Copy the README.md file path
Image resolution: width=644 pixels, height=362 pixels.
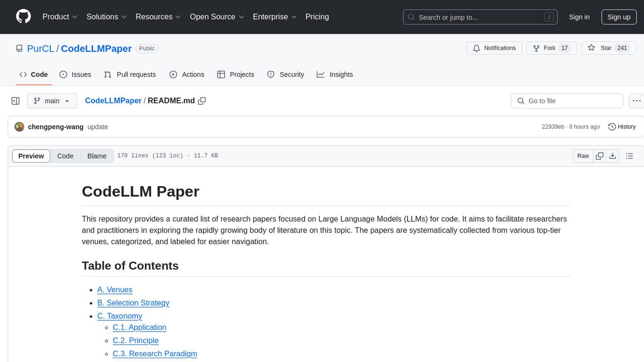pyautogui.click(x=202, y=101)
